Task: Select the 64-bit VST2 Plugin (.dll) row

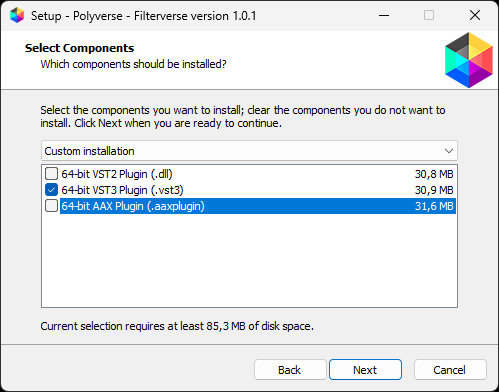Action: 249,174
